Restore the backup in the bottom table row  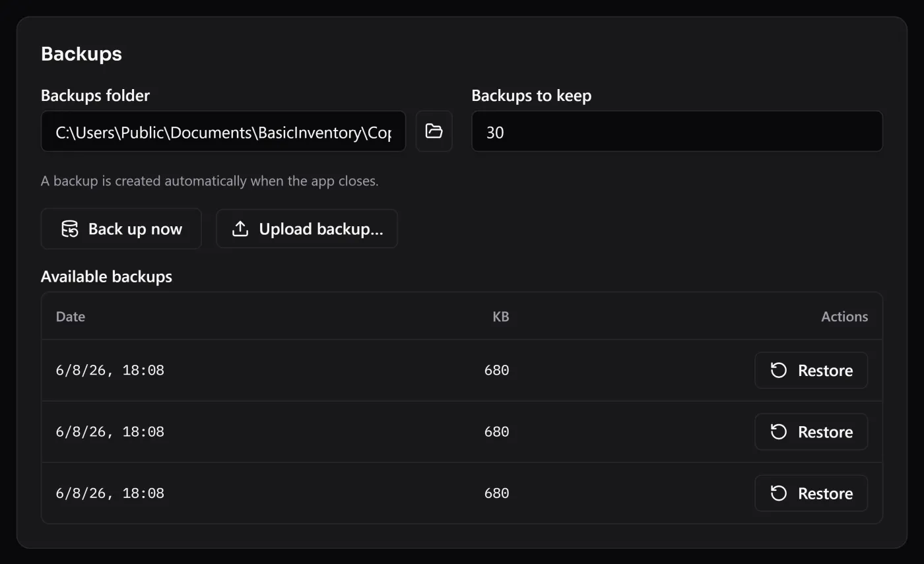click(811, 493)
